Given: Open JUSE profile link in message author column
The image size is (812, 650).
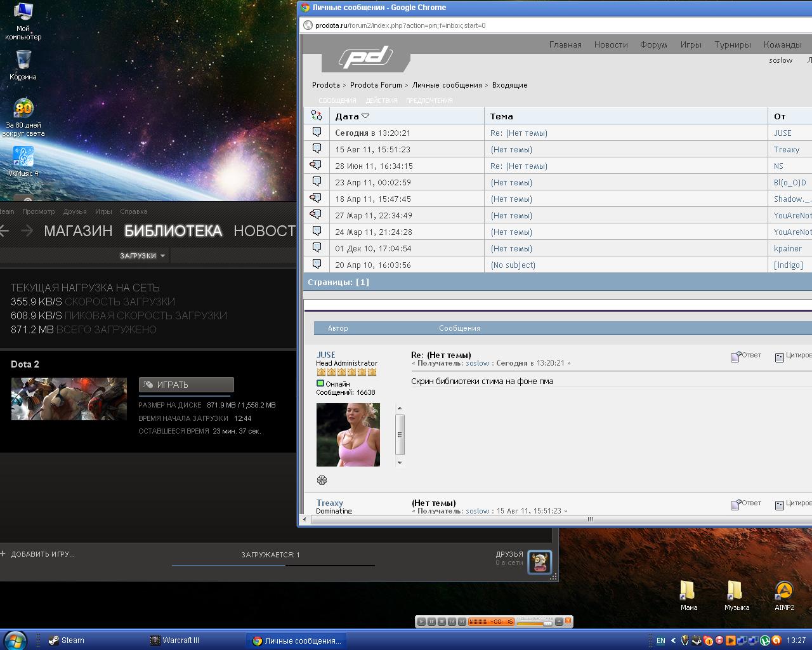Looking at the screenshot, I should (326, 355).
